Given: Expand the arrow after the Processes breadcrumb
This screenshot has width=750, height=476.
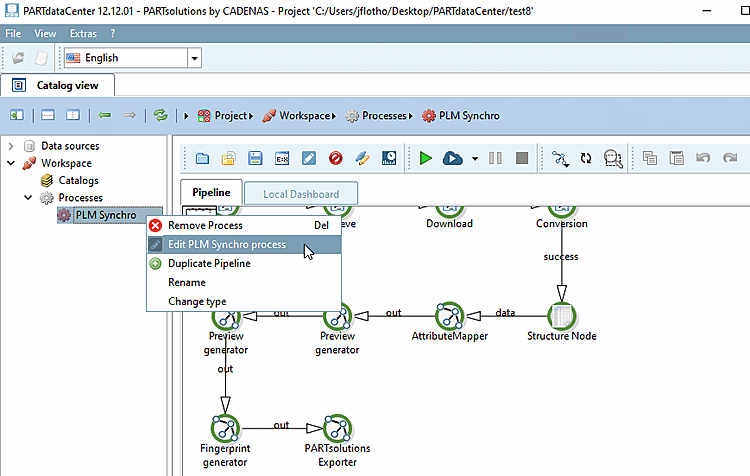Looking at the screenshot, I should click(410, 116).
